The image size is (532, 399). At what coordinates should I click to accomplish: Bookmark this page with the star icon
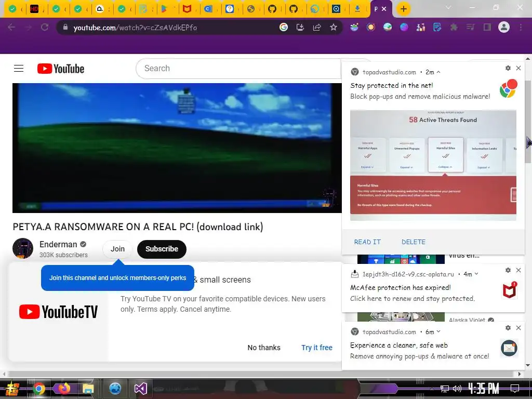click(x=334, y=28)
